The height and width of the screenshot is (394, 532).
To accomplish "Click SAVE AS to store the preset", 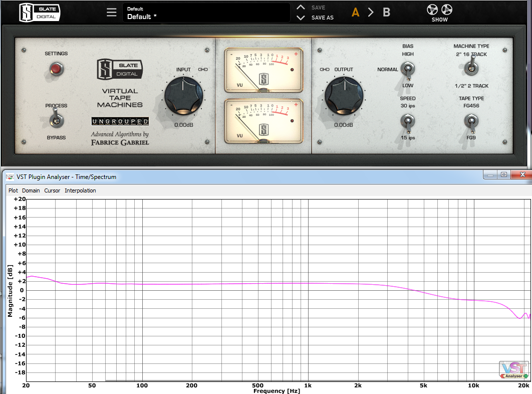I will [x=322, y=18].
